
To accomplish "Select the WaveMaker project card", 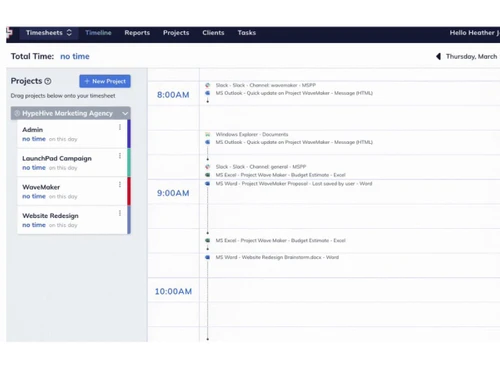I will pyautogui.click(x=72, y=191).
